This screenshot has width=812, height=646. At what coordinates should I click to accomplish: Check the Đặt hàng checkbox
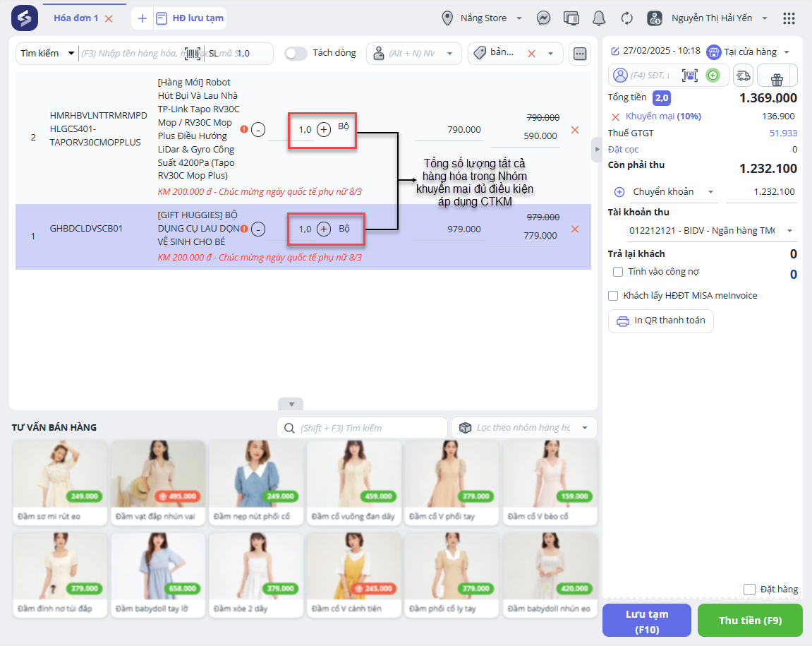click(x=749, y=590)
